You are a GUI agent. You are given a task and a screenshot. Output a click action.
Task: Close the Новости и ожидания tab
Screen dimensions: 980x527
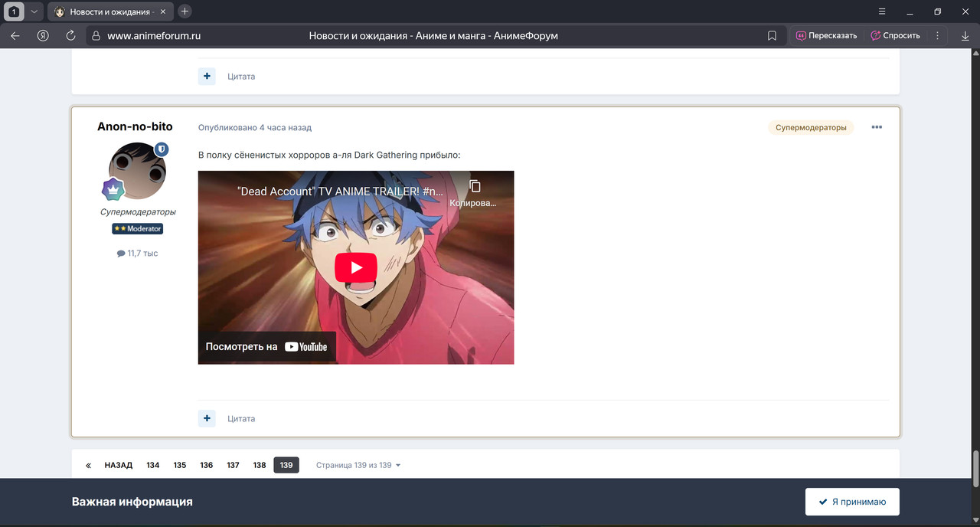click(163, 11)
